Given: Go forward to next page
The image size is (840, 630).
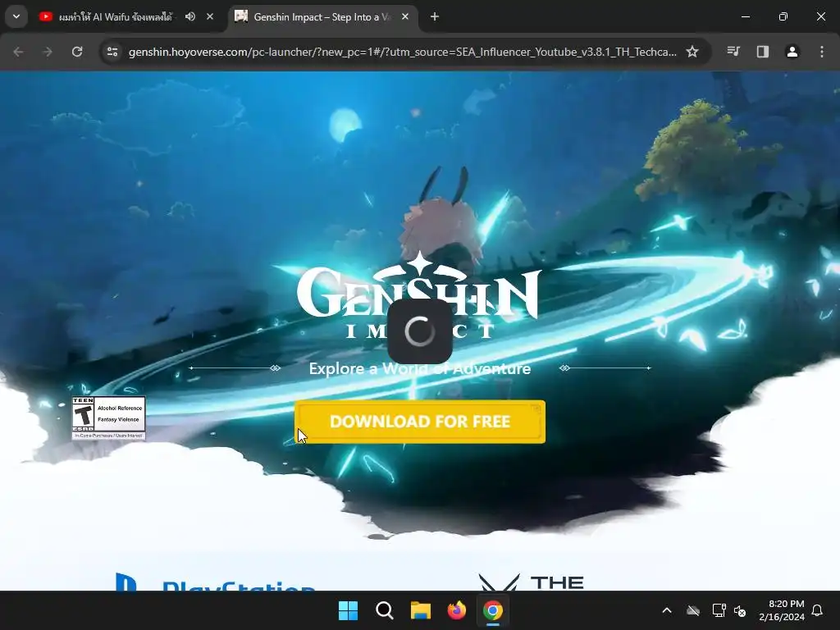Looking at the screenshot, I should coord(48,52).
